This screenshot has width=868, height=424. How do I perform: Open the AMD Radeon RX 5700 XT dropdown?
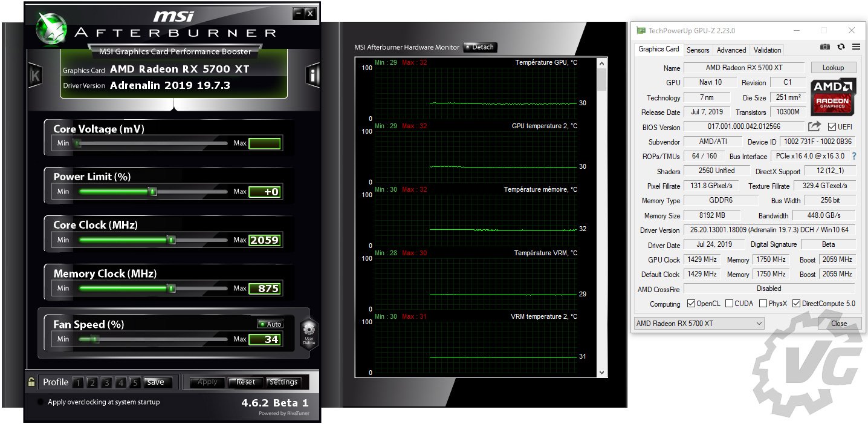[x=699, y=324]
